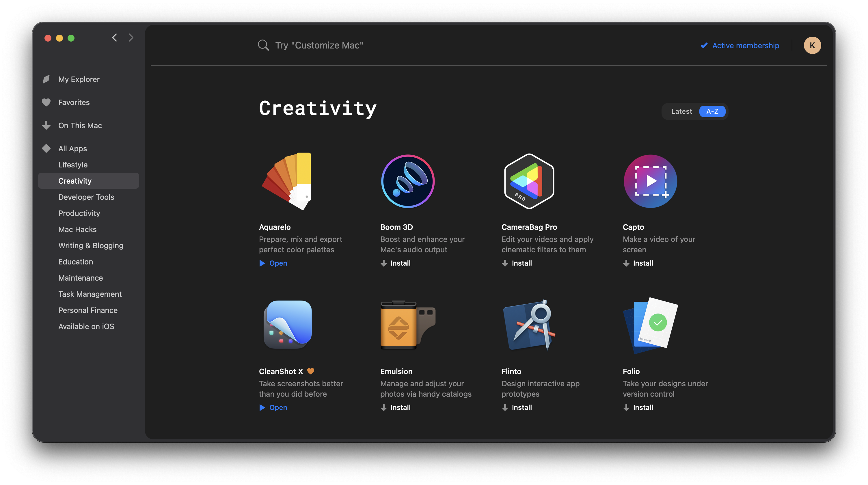868x485 pixels.
Task: Click the Aquarelo title text
Action: click(275, 227)
